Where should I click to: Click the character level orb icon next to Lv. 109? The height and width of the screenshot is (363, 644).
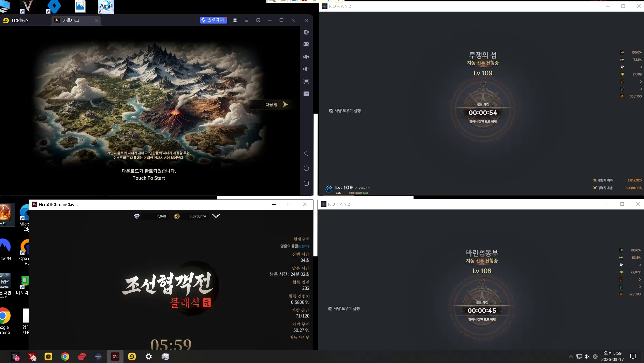[329, 189]
